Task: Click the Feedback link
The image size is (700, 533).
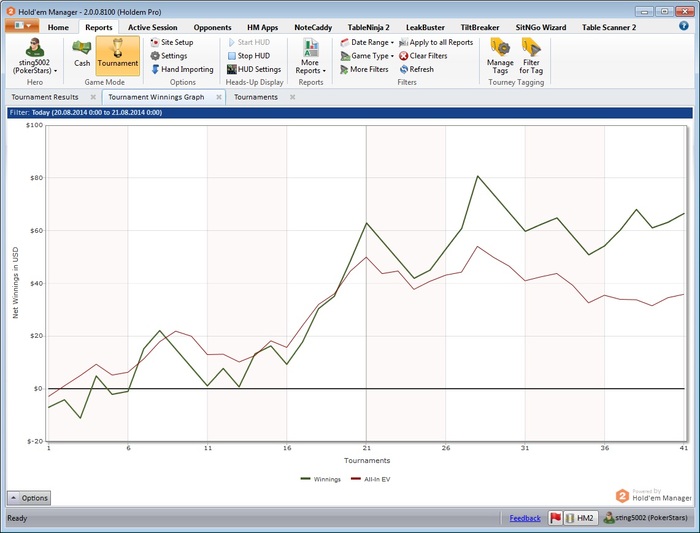Action: coord(525,518)
